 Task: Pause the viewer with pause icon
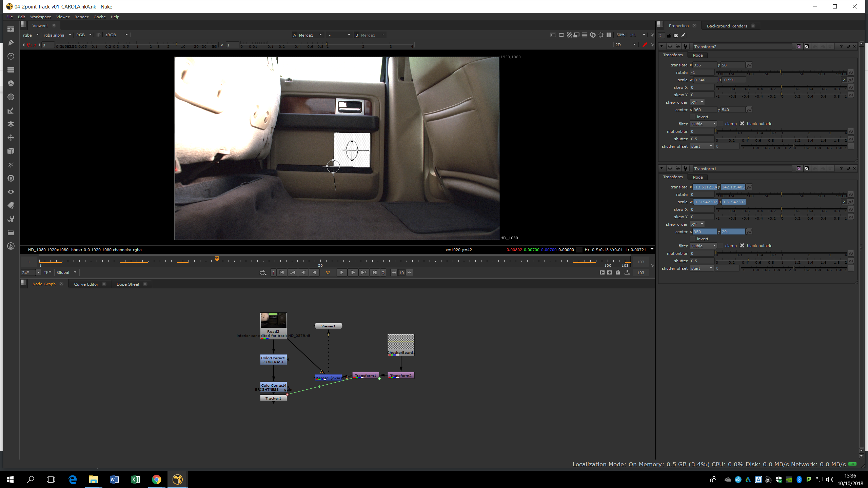[x=609, y=35]
